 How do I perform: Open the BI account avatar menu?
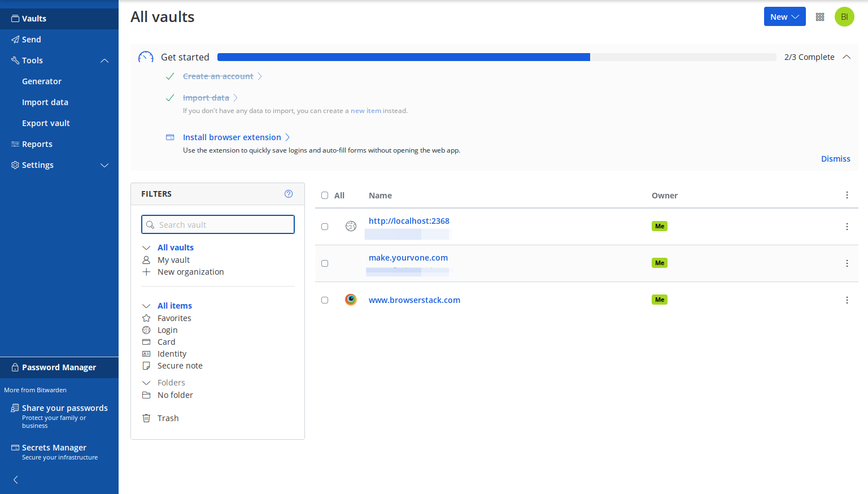844,17
